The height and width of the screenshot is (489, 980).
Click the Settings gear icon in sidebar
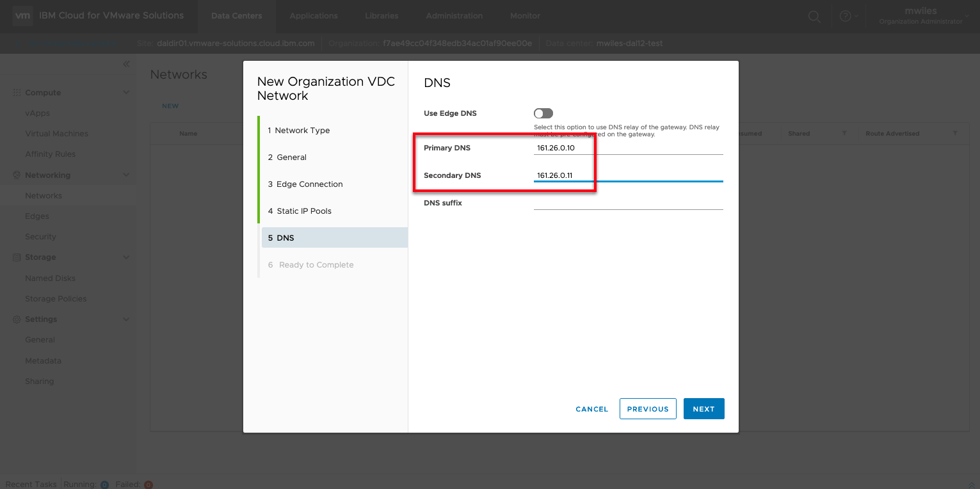(x=17, y=319)
